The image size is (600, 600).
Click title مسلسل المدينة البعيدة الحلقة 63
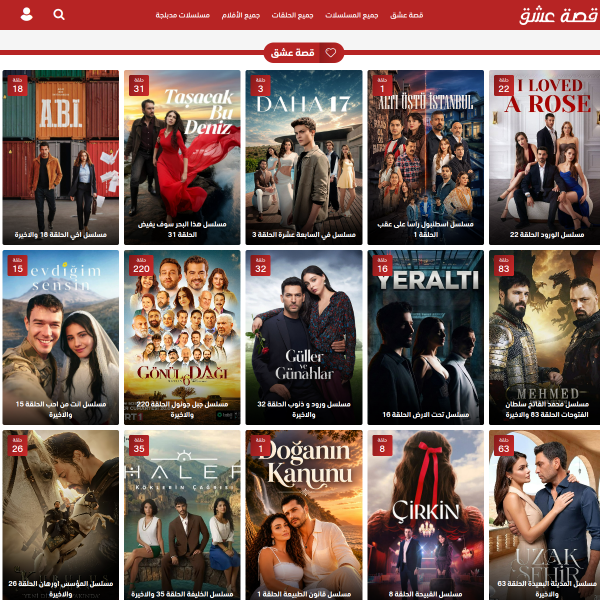pyautogui.click(x=547, y=589)
